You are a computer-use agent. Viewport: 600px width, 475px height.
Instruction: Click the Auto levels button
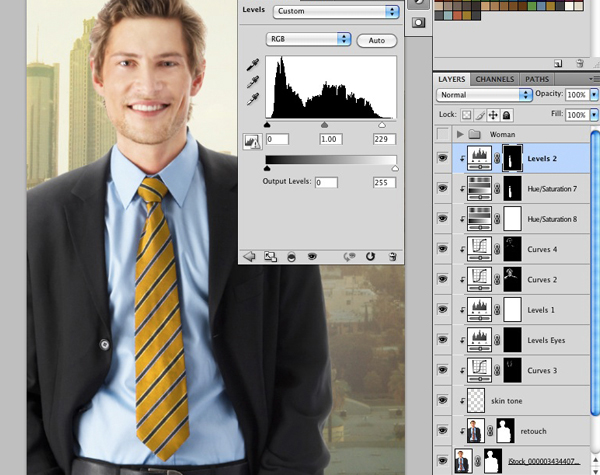click(x=376, y=40)
